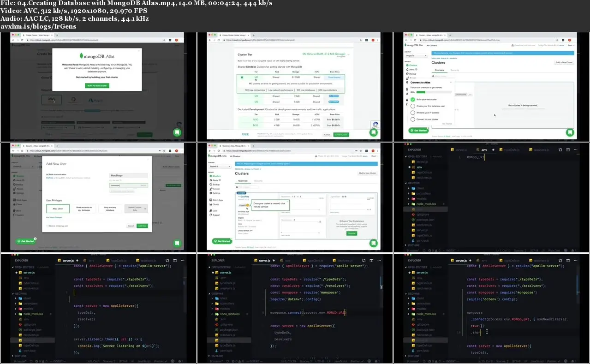Screen dimensions: 590x364
Task: Click the git branch status icon in the .then code frame
Action: (x=407, y=361)
